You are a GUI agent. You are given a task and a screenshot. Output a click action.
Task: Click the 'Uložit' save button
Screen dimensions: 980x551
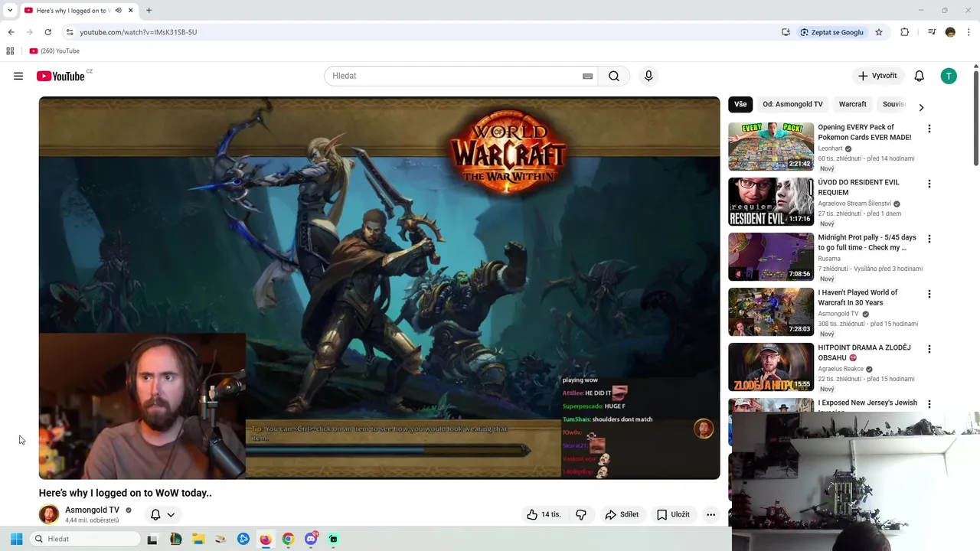[674, 514]
